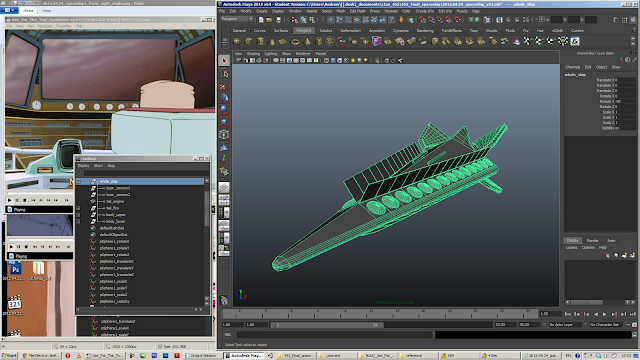Screen dimensions: 640x360
Task: Toggle the miscellaneous question-mark selection mask
Action: coord(392,20)
